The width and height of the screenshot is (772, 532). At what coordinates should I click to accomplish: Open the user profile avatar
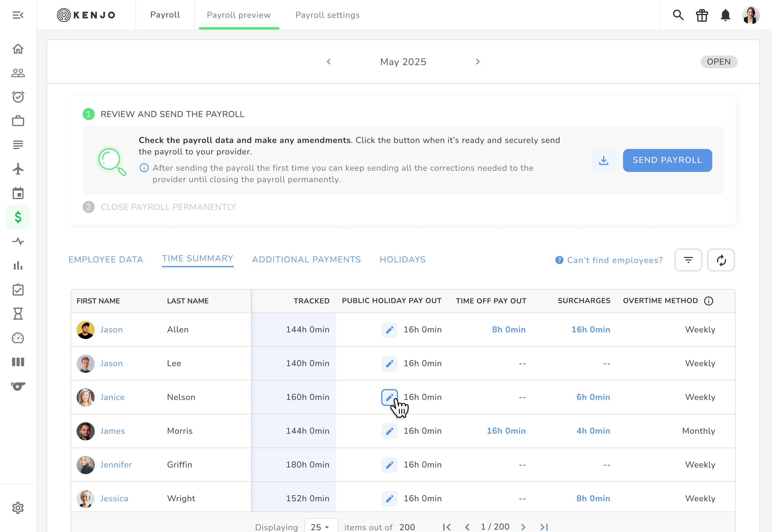point(750,15)
